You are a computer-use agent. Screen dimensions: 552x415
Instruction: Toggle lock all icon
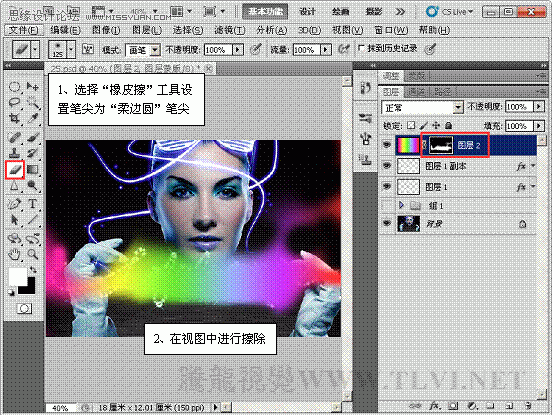(448, 125)
